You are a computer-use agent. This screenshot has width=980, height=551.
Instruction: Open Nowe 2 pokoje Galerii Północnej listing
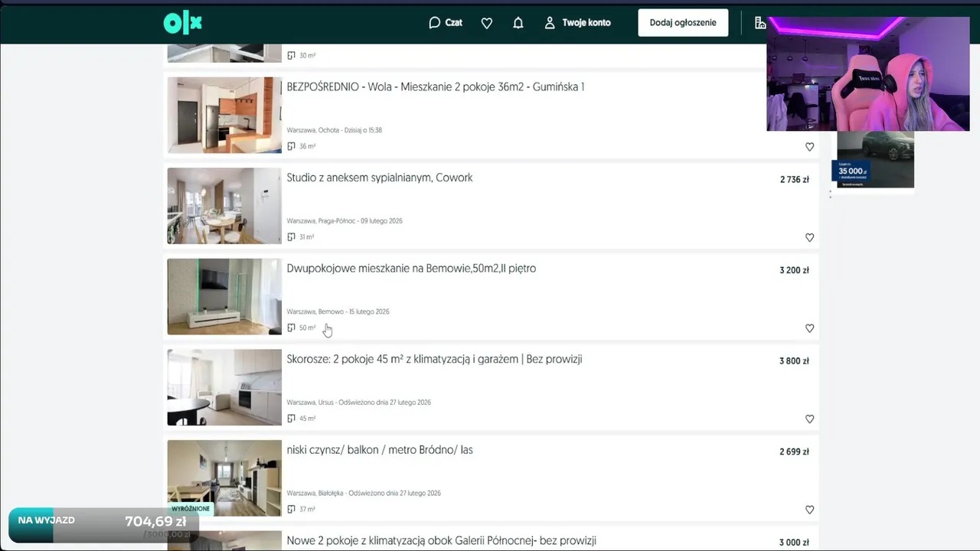441,540
